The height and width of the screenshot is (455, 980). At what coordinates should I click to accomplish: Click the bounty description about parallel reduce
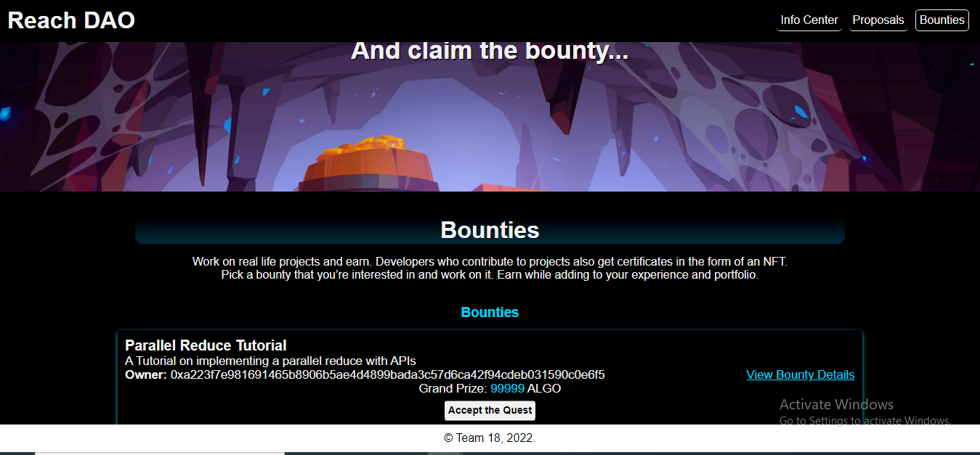coord(270,361)
